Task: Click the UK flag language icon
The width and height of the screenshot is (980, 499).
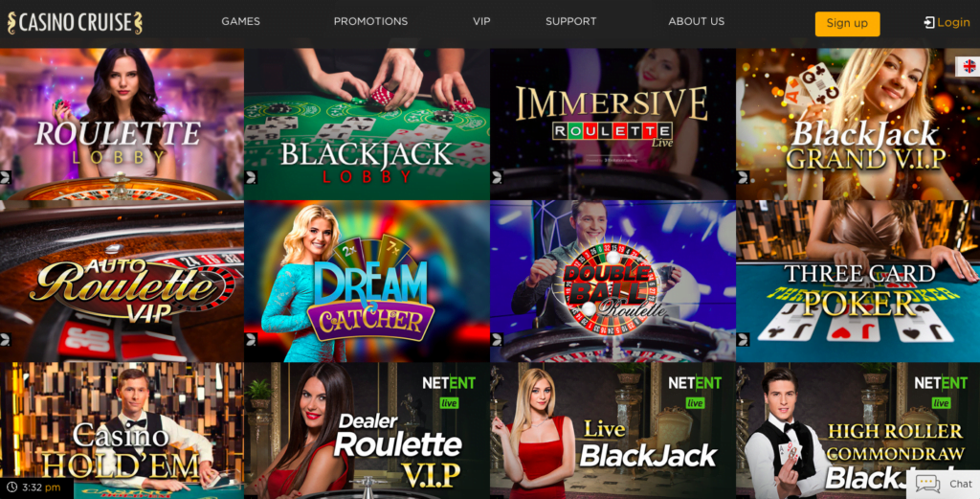Action: click(x=969, y=66)
